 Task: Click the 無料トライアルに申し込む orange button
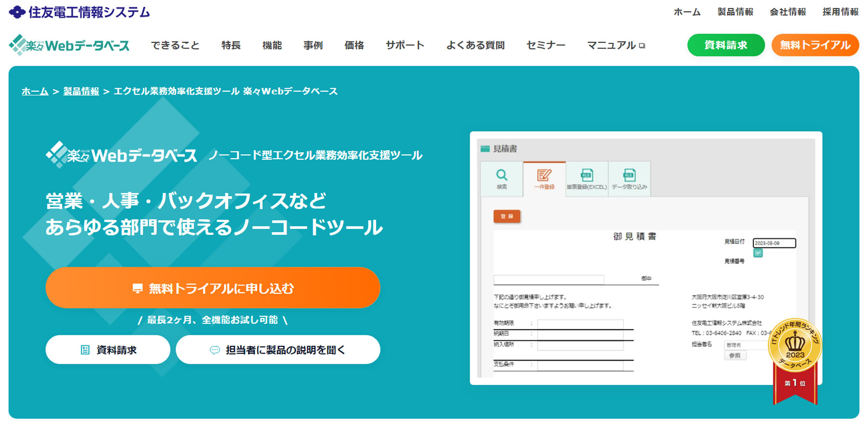click(213, 288)
